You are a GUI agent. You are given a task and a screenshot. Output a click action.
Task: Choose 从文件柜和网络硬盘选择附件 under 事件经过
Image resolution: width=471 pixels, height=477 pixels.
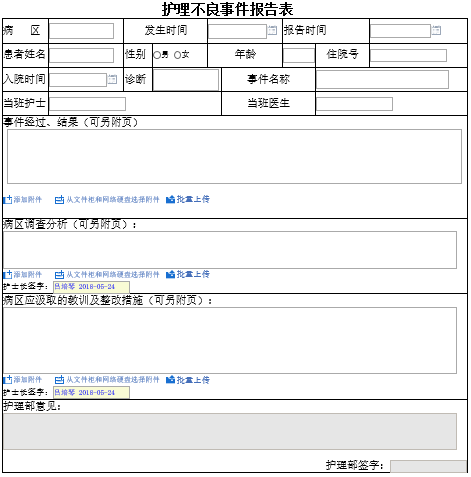click(107, 200)
